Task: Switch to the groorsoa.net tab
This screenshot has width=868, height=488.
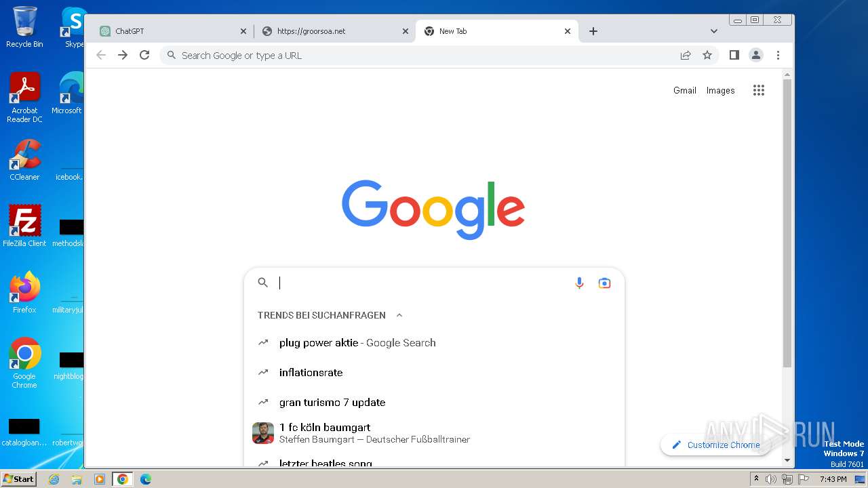Action: point(335,31)
